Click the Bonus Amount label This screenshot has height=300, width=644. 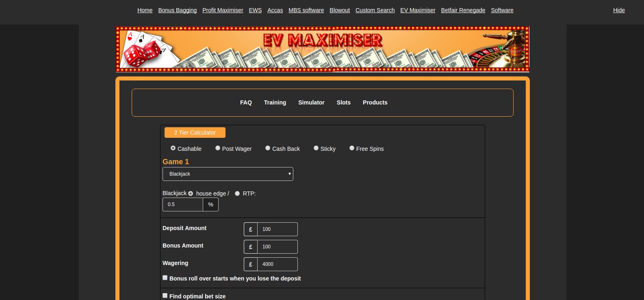[x=183, y=246]
